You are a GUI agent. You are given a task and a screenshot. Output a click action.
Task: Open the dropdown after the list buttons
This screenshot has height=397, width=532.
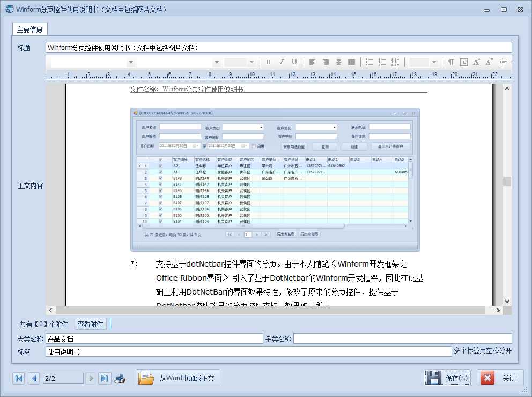click(434, 62)
